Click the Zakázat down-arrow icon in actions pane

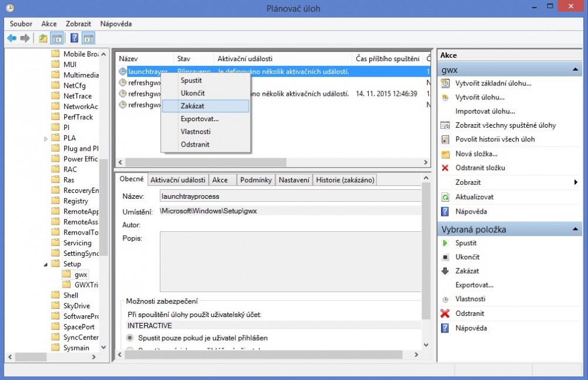(445, 271)
